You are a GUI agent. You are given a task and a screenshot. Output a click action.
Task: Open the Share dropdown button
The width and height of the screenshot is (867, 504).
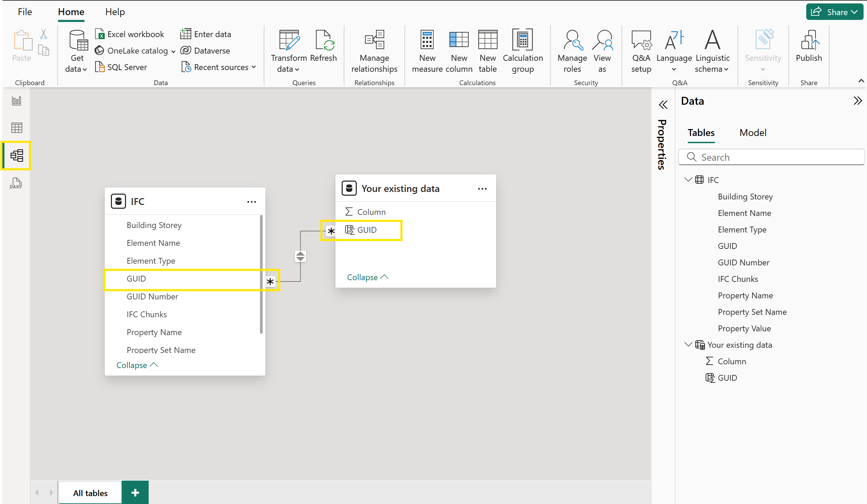[x=835, y=12]
